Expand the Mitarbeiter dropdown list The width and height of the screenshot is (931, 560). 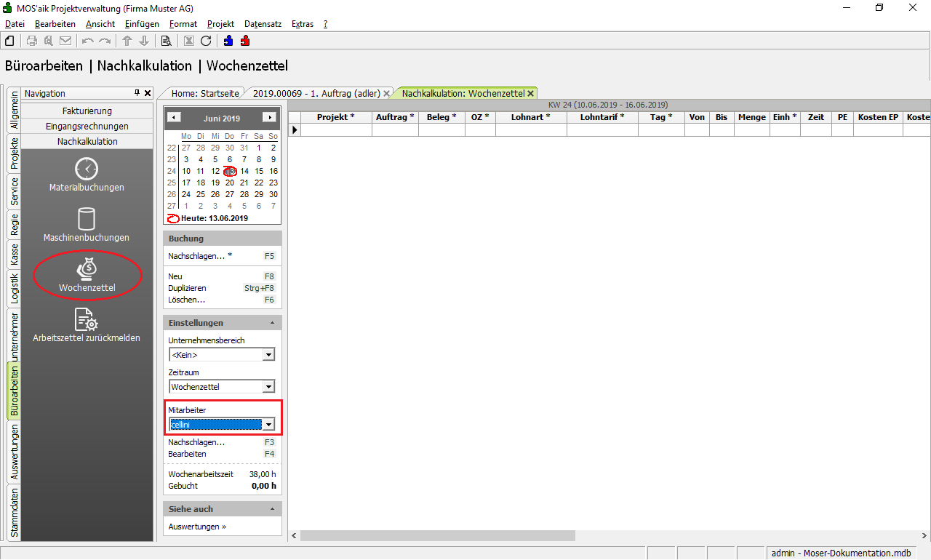click(x=268, y=425)
